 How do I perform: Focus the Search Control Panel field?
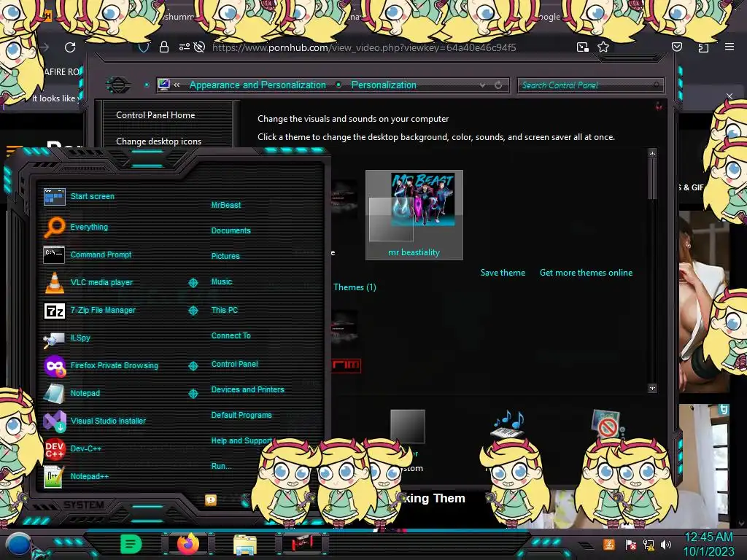point(590,85)
